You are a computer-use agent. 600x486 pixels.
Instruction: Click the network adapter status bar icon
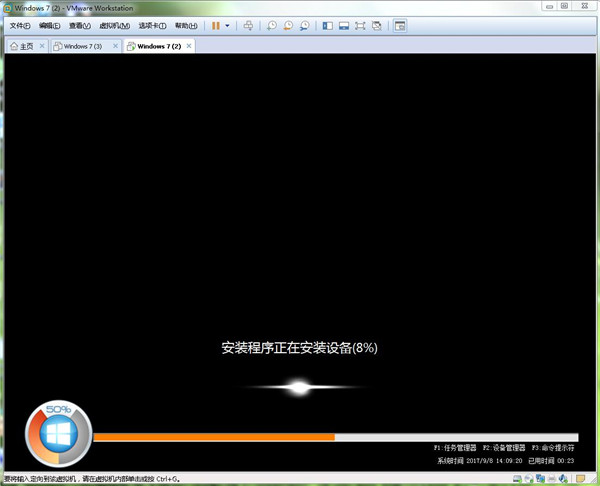[x=540, y=479]
